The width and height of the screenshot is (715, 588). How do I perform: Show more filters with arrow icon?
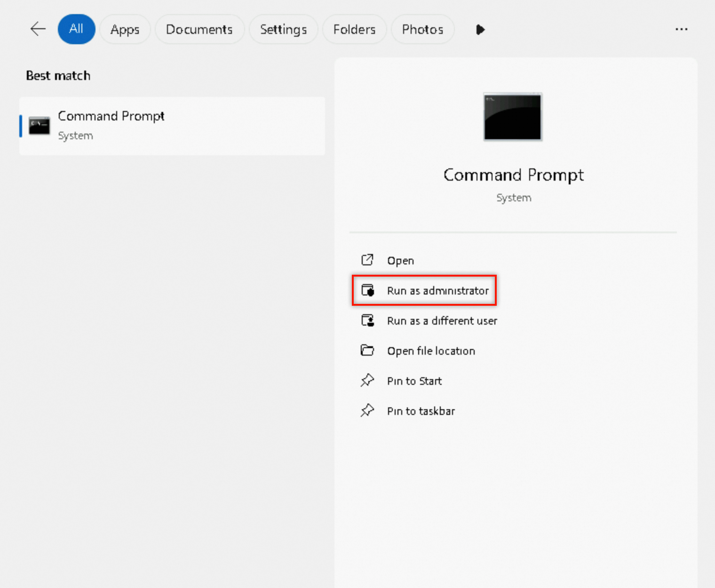[x=480, y=30]
